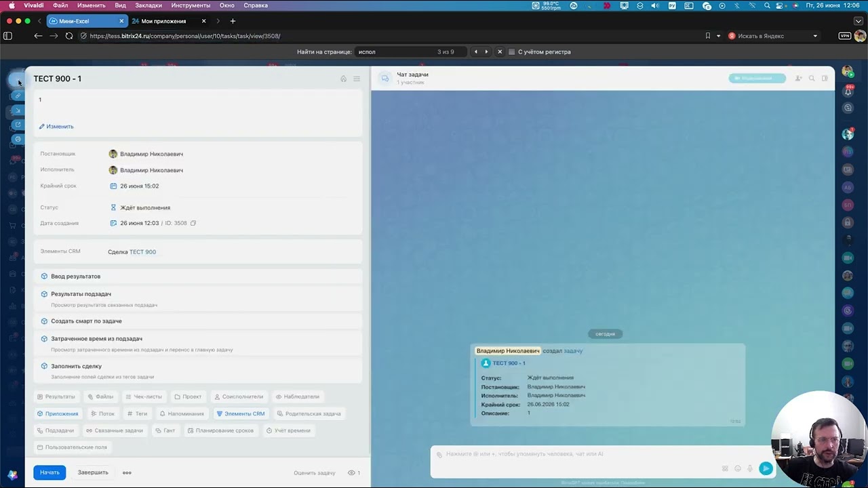Open Заполнить сделку app item

click(197, 370)
